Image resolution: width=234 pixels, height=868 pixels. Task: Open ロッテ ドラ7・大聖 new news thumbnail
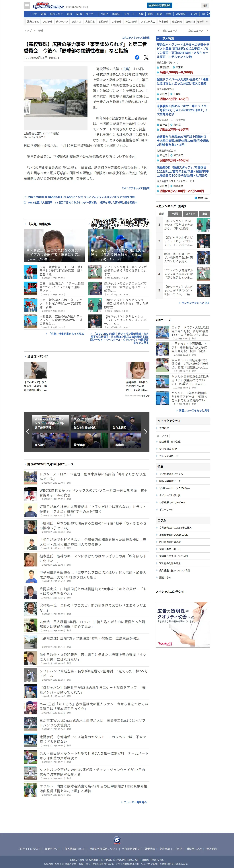(162, 332)
